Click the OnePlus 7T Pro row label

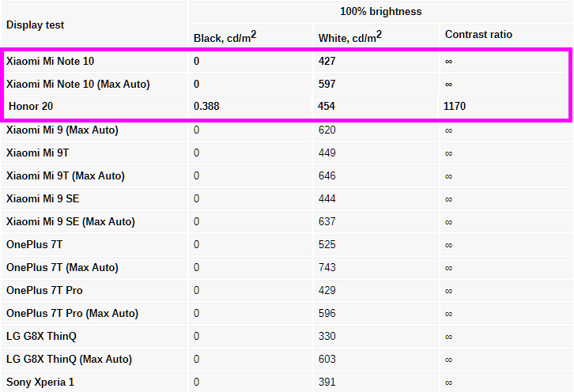click(x=44, y=290)
